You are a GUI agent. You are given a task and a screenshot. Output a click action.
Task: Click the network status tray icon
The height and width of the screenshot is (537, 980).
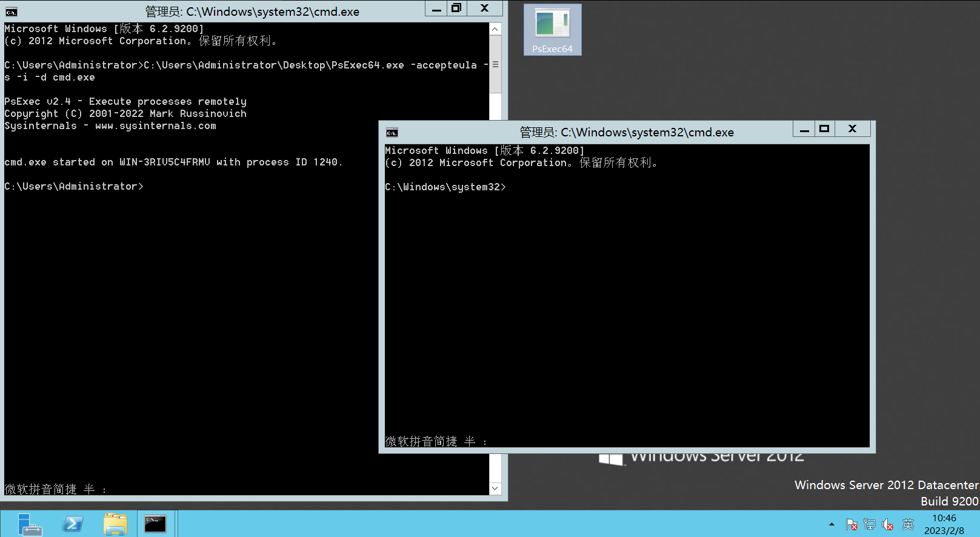[x=870, y=524]
